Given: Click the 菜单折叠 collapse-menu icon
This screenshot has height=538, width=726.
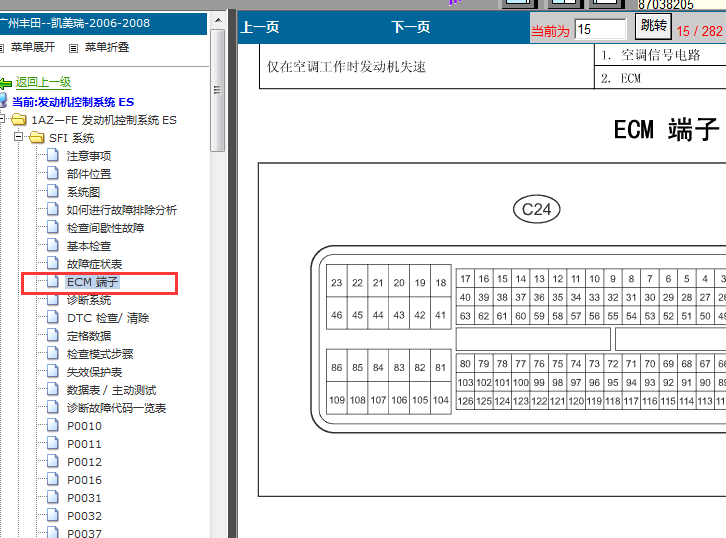Looking at the screenshot, I should [73, 48].
